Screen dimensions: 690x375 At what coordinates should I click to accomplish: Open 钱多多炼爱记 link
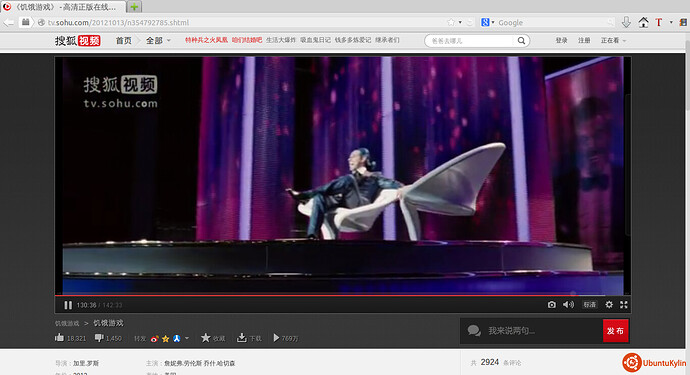[x=353, y=40]
